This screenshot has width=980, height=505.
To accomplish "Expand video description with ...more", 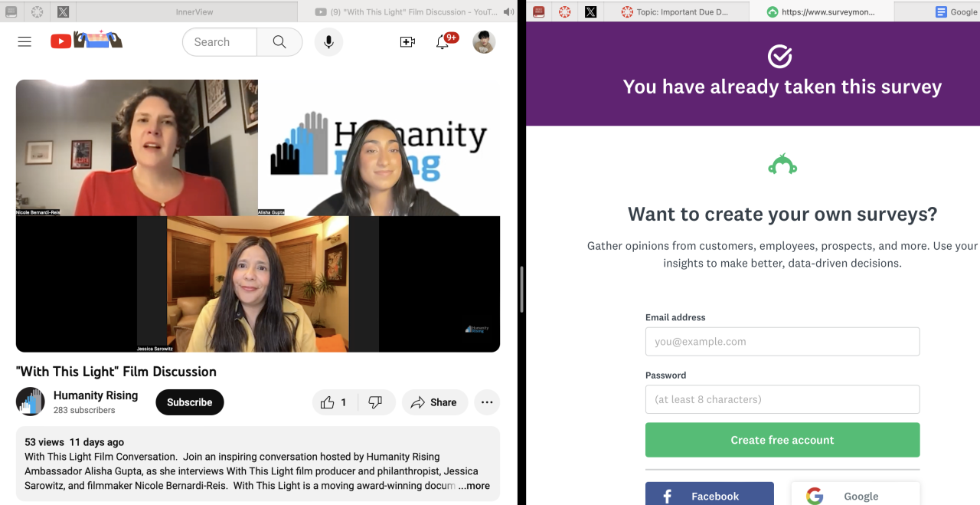I will [474, 486].
